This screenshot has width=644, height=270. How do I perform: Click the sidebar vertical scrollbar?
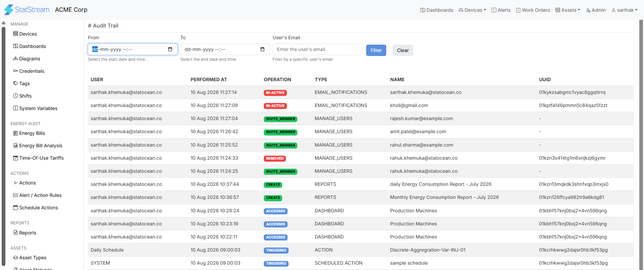[4, 146]
